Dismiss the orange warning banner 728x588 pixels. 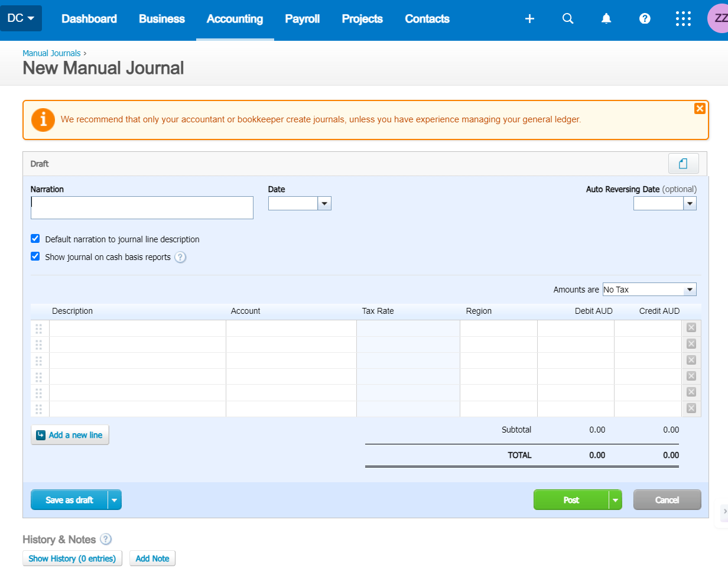pyautogui.click(x=700, y=108)
